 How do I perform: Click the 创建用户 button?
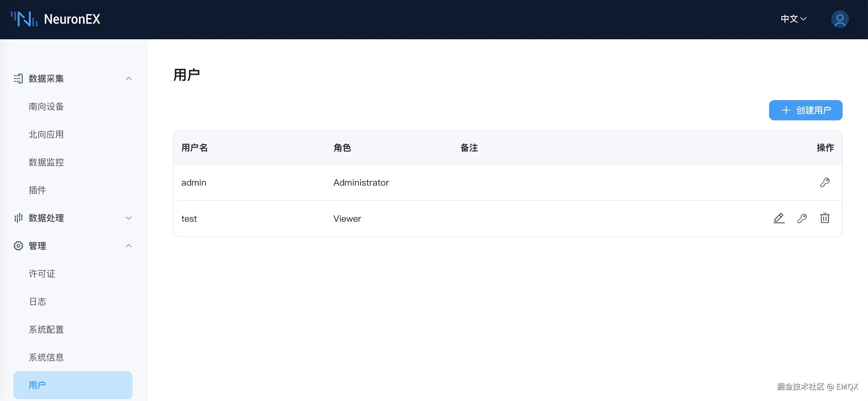click(x=805, y=110)
